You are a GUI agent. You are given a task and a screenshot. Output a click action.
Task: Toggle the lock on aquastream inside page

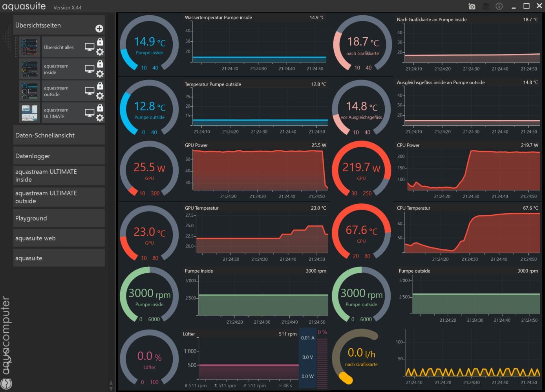(x=100, y=64)
